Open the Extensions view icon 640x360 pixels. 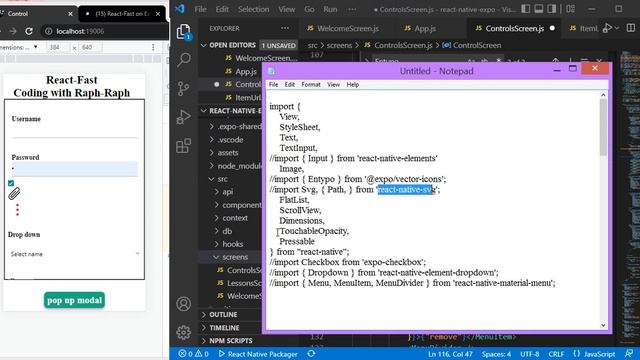pos(184,146)
